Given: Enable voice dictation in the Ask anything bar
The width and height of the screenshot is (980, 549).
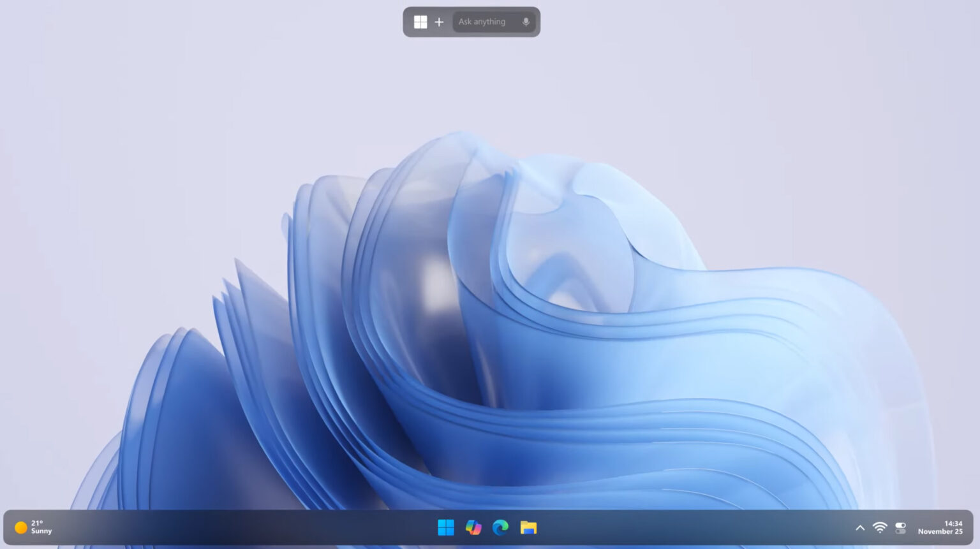Looking at the screenshot, I should point(525,22).
